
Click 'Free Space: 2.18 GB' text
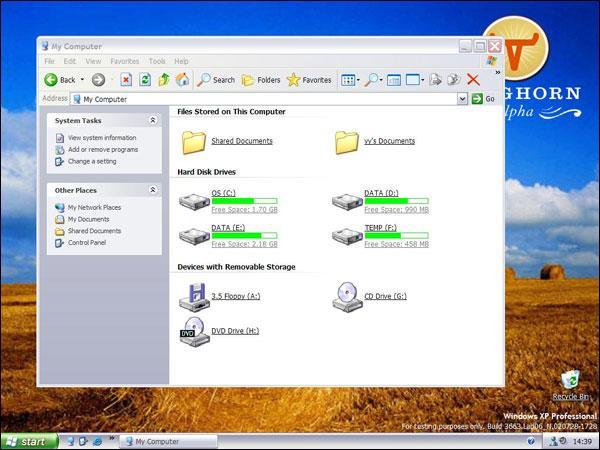click(245, 244)
